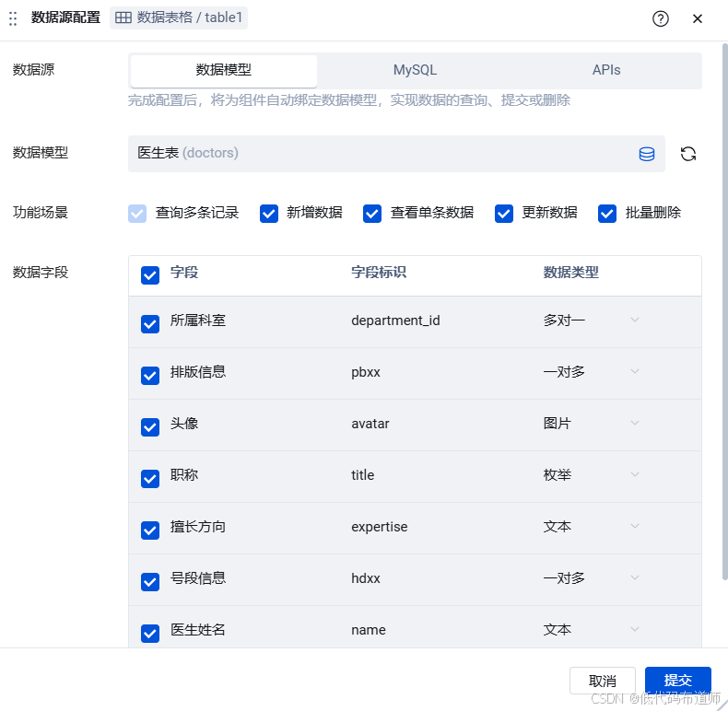
Task: Click the 所属科室 field name
Action: pos(198,321)
